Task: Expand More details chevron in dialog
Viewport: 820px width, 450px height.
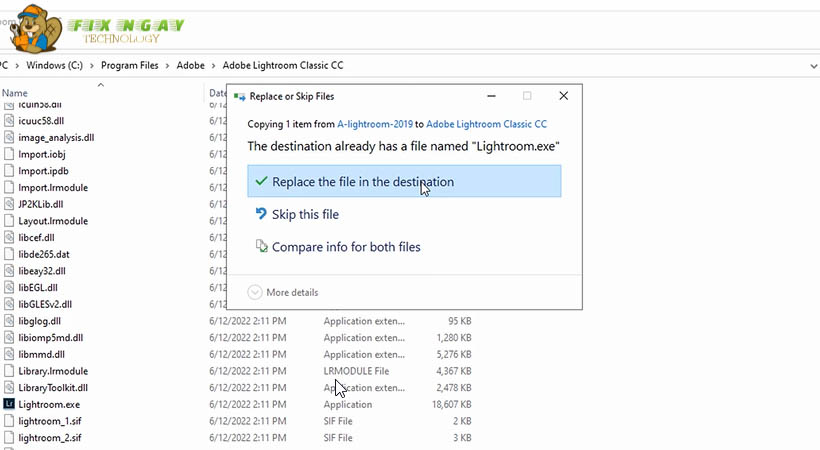Action: pos(255,292)
